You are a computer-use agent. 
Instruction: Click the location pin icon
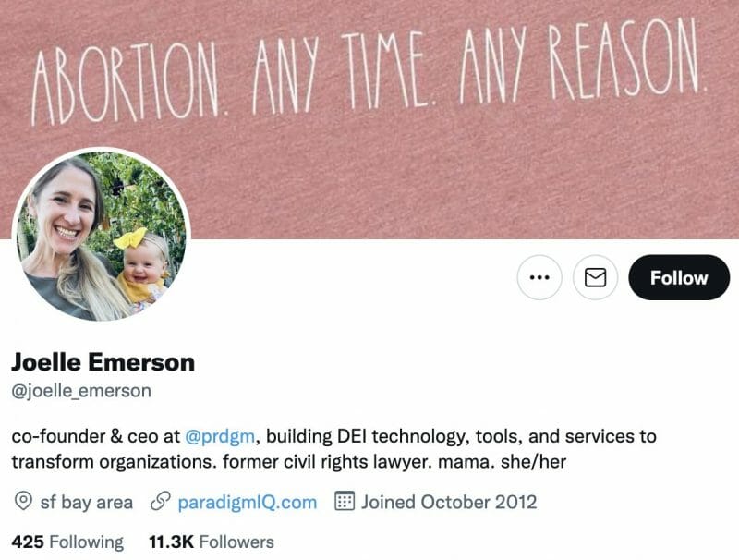23,501
